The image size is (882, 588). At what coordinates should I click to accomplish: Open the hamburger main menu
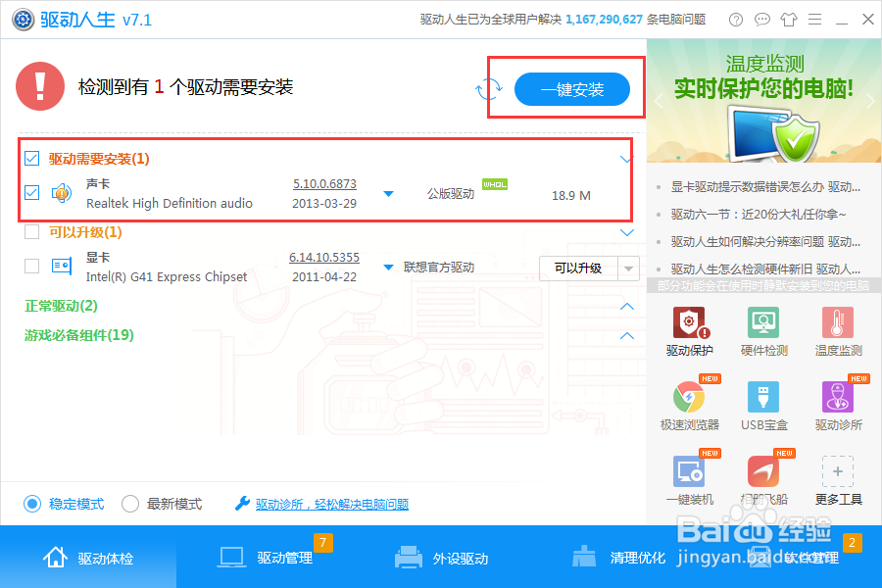click(816, 19)
